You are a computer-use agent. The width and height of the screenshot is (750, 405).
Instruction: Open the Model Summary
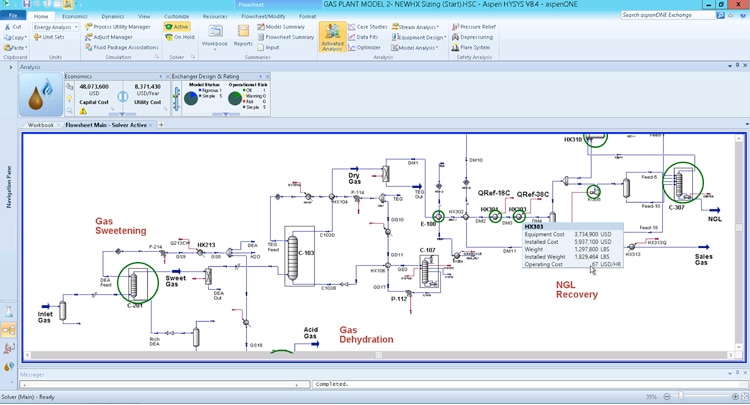click(x=281, y=27)
